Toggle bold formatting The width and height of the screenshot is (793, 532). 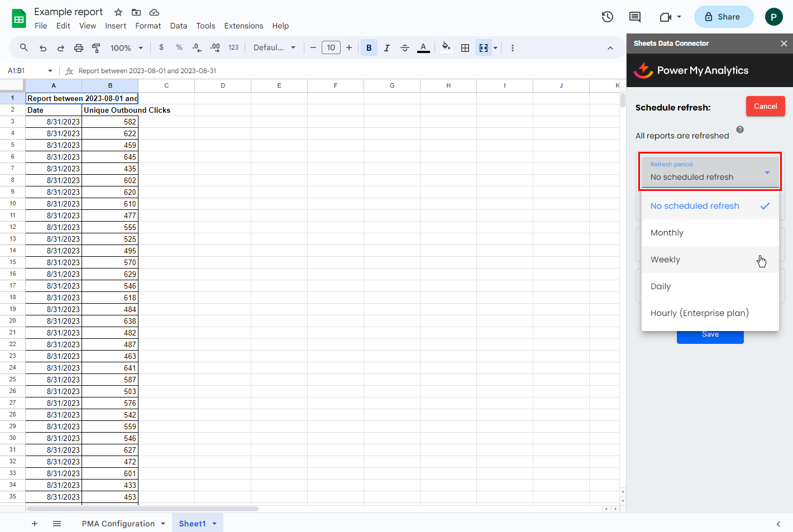tap(369, 48)
